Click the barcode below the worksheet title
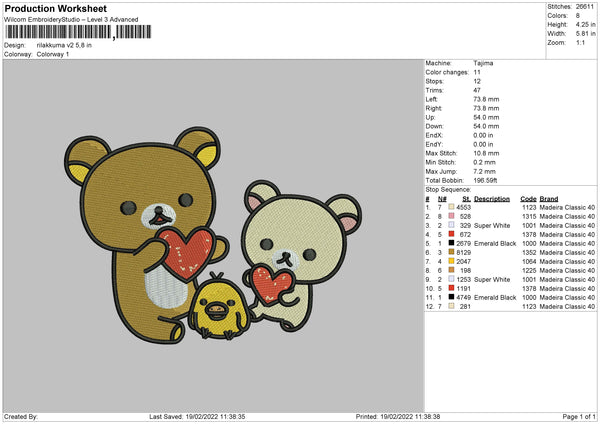This screenshot has height=424, width=600. click(x=78, y=32)
